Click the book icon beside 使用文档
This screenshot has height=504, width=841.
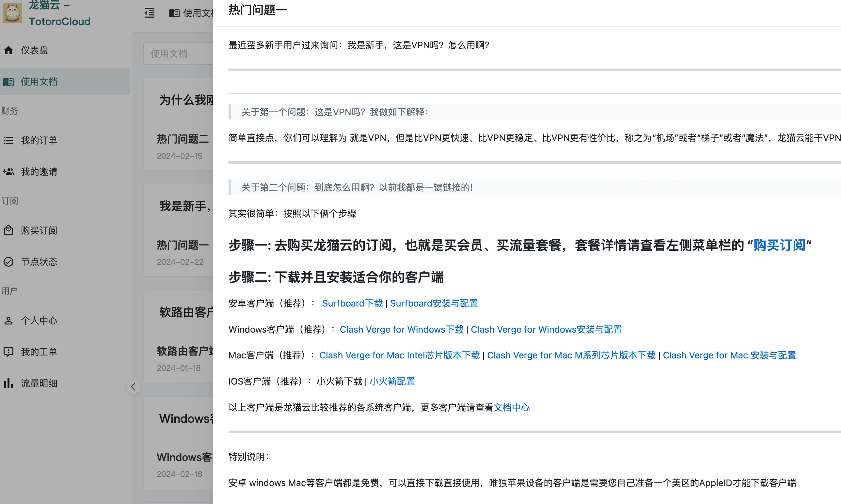[8, 82]
